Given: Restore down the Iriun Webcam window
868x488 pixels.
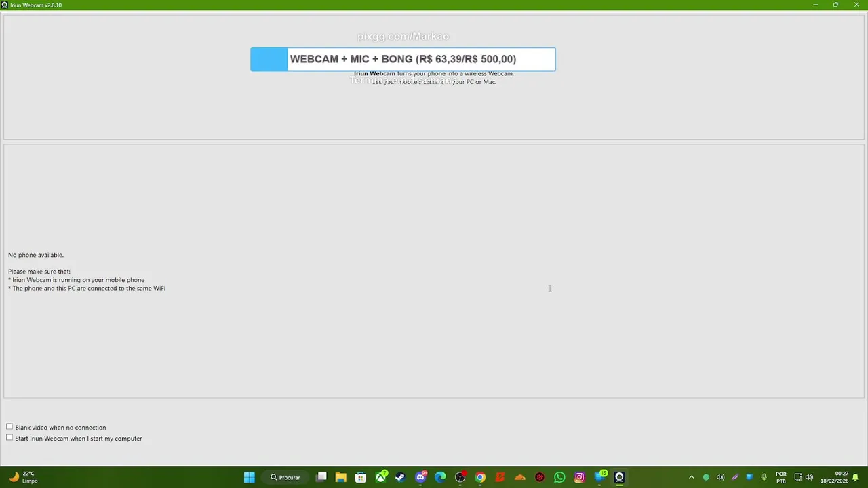Looking at the screenshot, I should click(835, 5).
